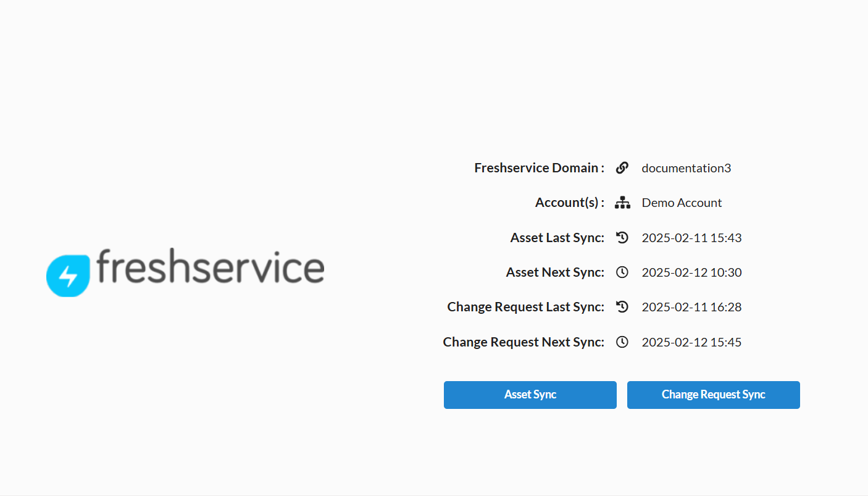Screen dimensions: 868x496
Task: Click the Demo Account text
Action: [682, 203]
